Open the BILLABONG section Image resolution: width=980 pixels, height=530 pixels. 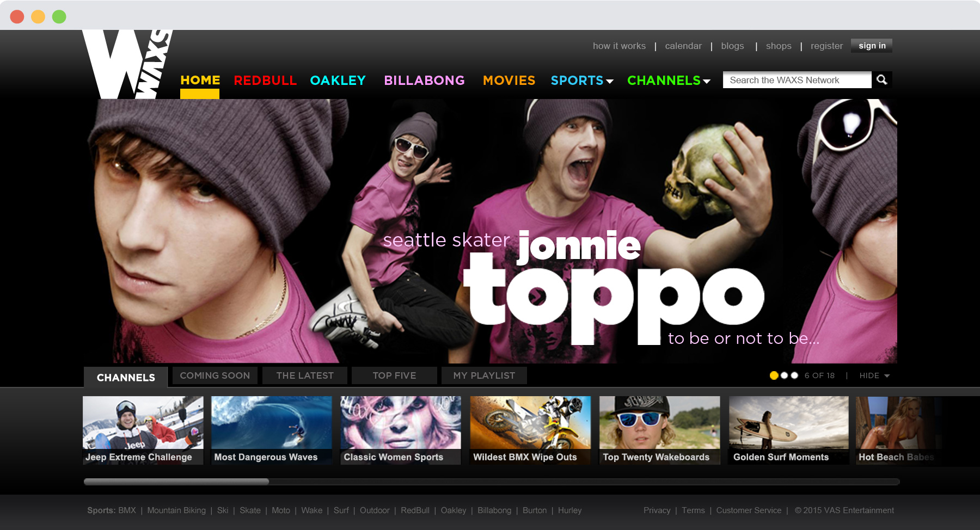tap(424, 81)
